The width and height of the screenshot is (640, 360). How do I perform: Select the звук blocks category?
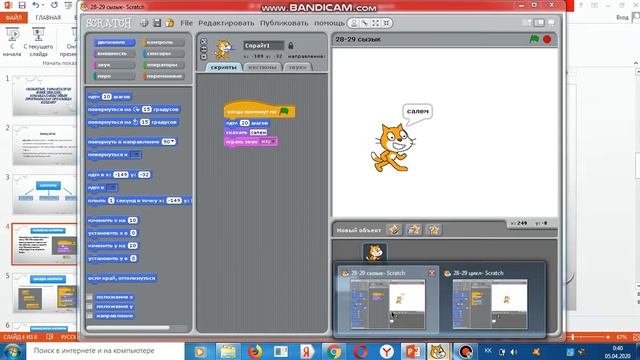pyautogui.click(x=114, y=65)
